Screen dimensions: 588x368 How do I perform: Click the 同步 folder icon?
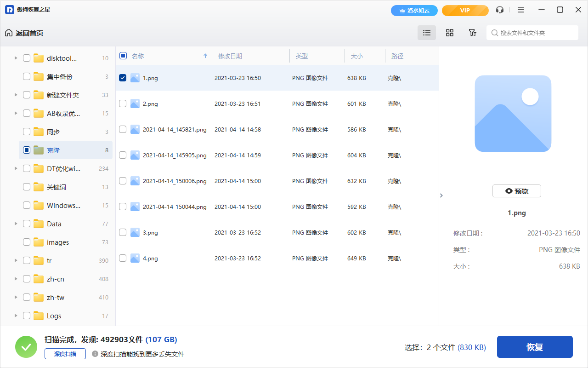39,132
